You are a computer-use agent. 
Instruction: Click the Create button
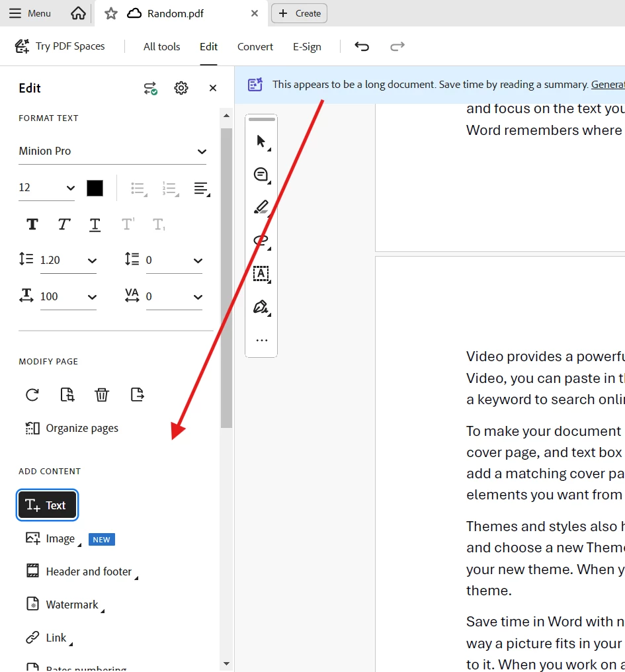coord(299,13)
